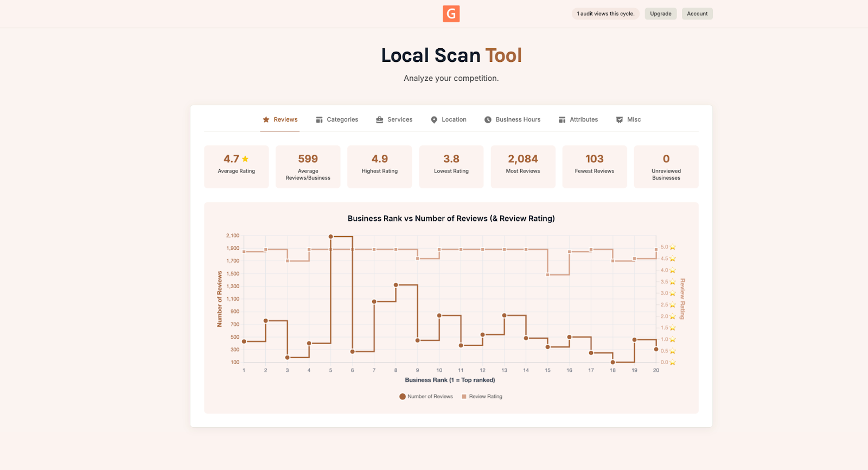The image size is (868, 470).
Task: Click the Fewest Reviews 103 card
Action: 595,167
